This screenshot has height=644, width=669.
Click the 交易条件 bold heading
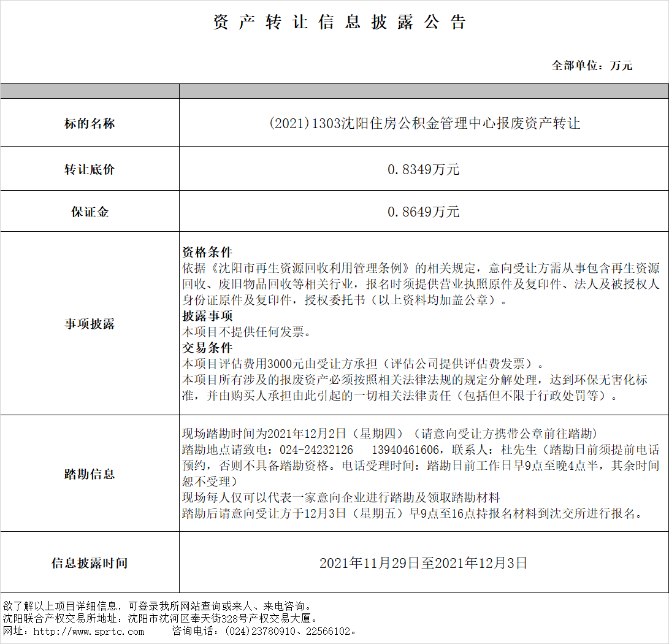click(x=207, y=348)
